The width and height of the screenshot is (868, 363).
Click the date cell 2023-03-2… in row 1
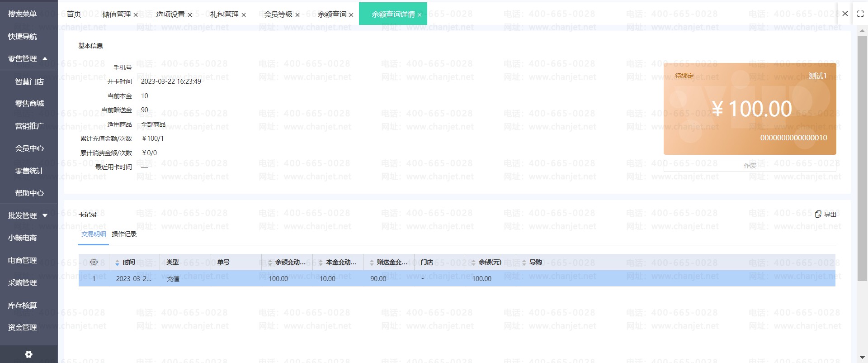coord(134,279)
